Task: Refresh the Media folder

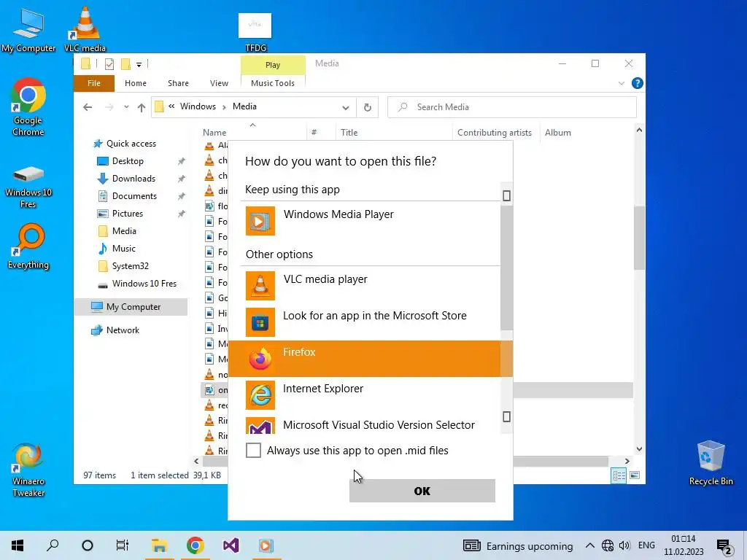Action: 368,108
